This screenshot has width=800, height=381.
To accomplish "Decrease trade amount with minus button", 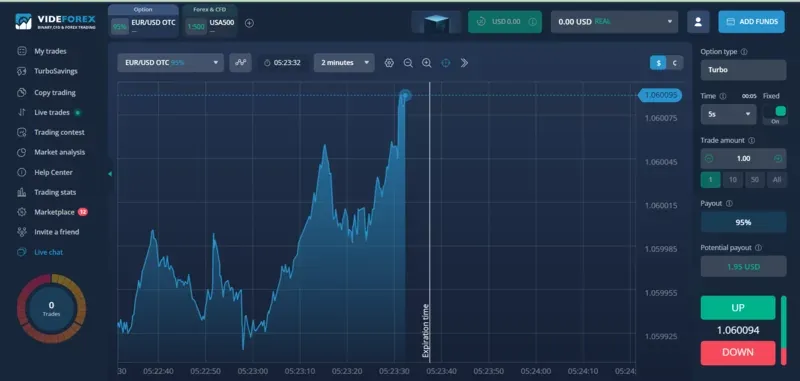I will 709,159.
